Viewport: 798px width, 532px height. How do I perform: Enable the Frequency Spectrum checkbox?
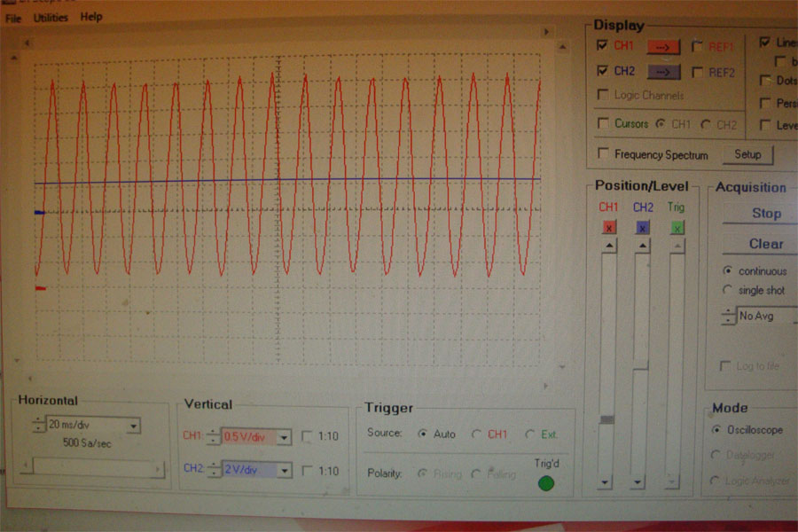[603, 154]
